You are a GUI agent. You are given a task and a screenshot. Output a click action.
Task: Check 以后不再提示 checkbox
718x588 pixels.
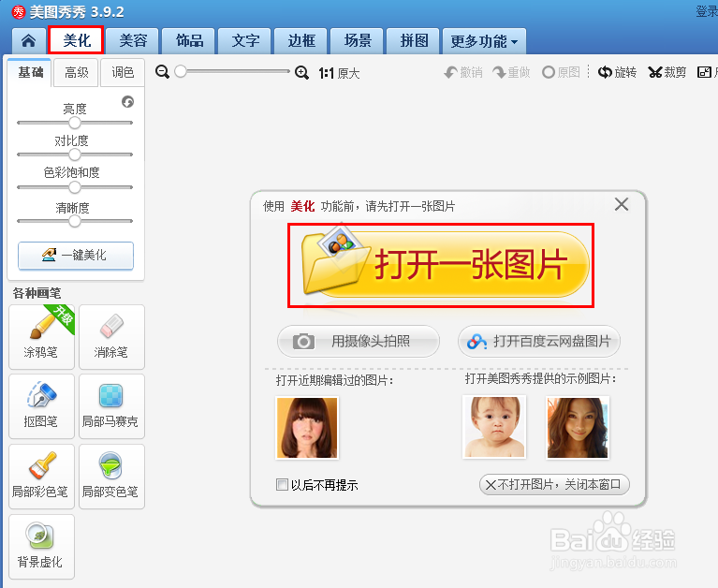tap(282, 484)
